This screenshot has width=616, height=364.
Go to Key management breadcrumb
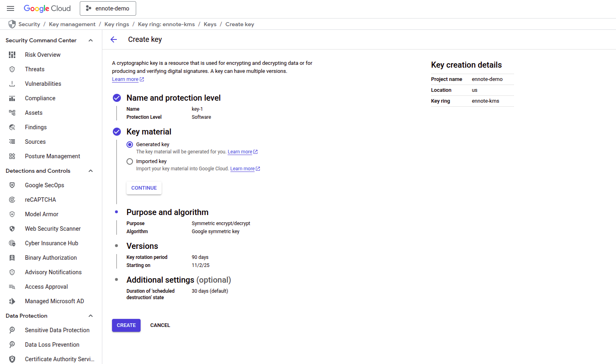(x=72, y=24)
